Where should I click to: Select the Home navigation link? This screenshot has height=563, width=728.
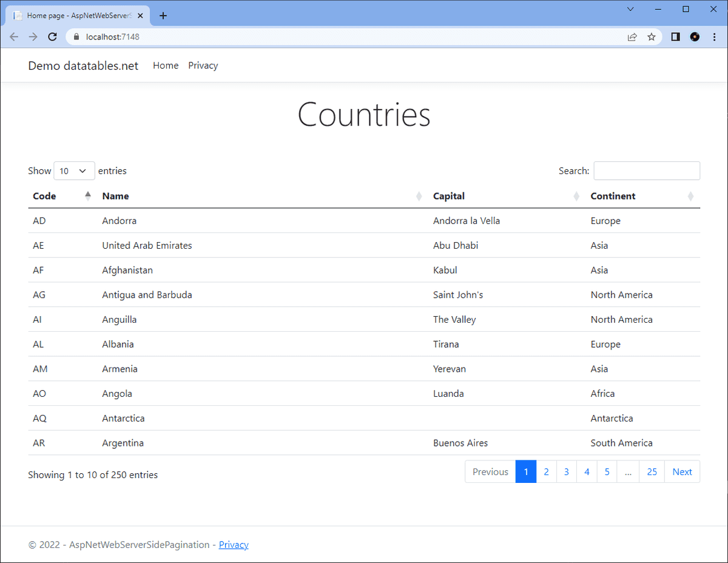(165, 66)
